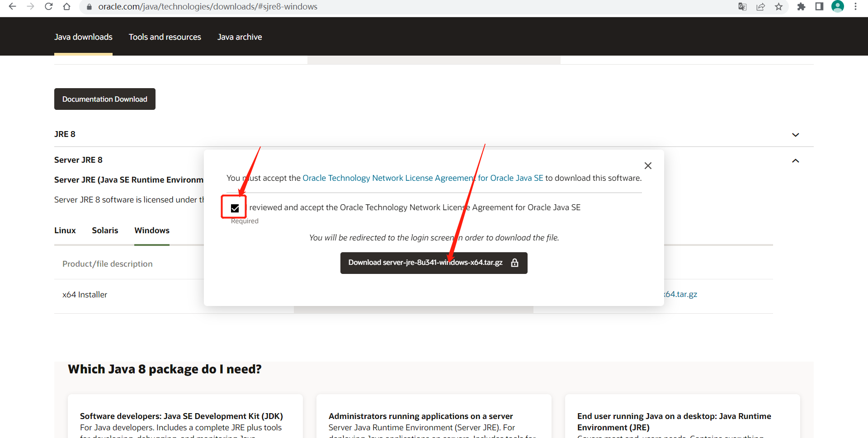
Task: Open the Java downloads tab
Action: point(83,37)
